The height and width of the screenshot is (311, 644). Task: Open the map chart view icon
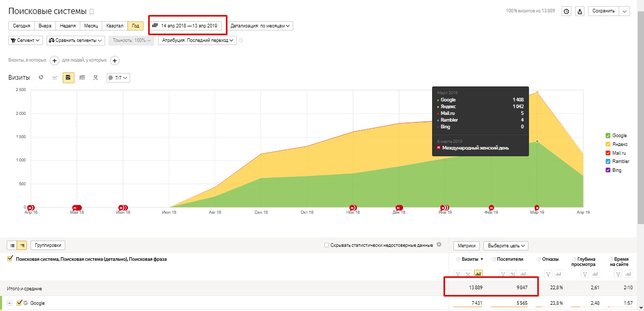point(95,78)
